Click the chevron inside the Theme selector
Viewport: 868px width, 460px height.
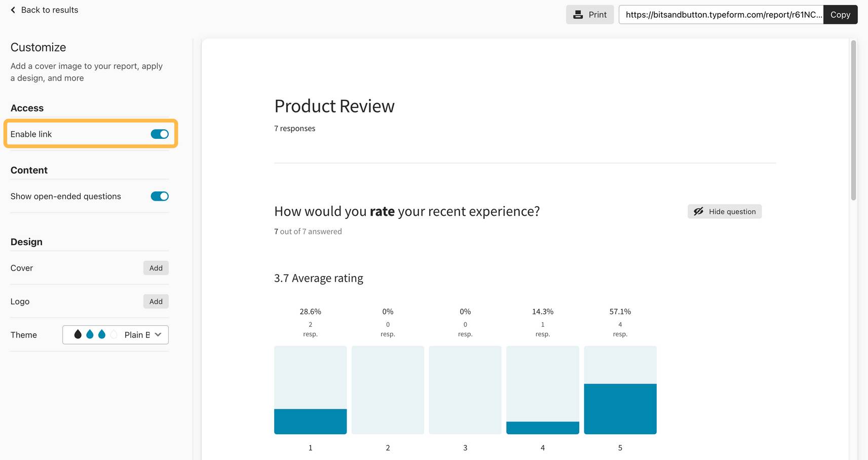click(158, 334)
